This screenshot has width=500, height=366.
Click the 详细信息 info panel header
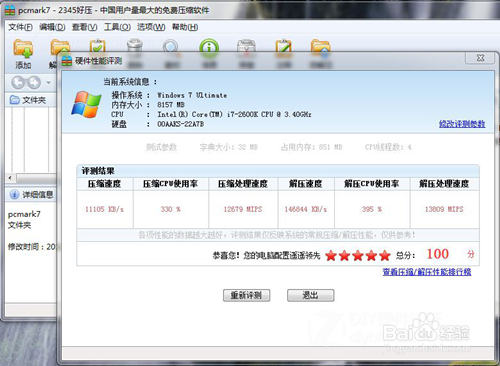click(x=32, y=195)
